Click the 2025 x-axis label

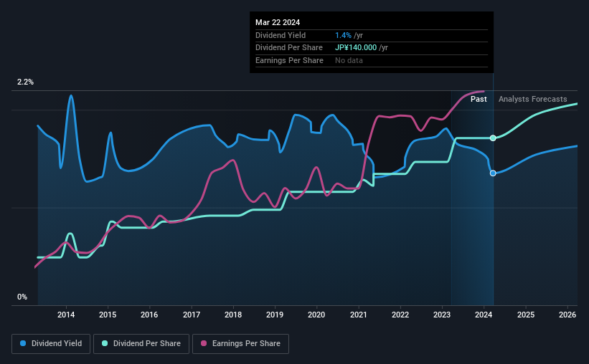click(x=526, y=315)
